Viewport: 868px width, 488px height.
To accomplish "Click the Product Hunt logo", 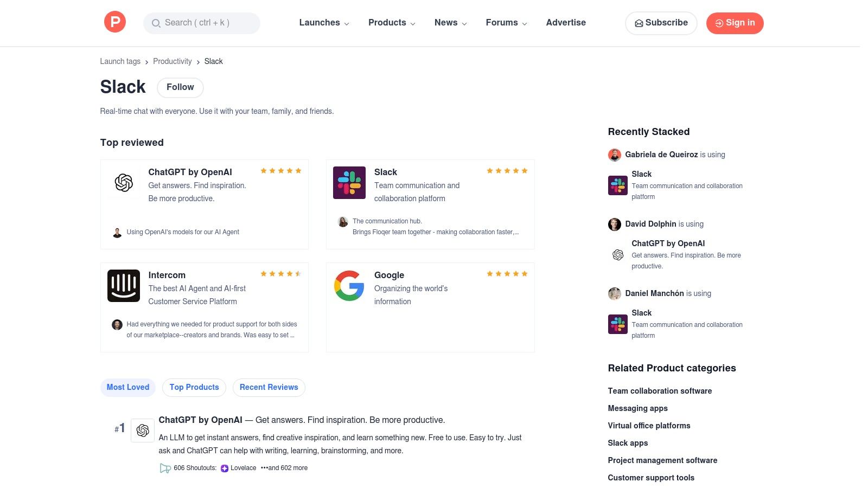I will click(x=114, y=22).
